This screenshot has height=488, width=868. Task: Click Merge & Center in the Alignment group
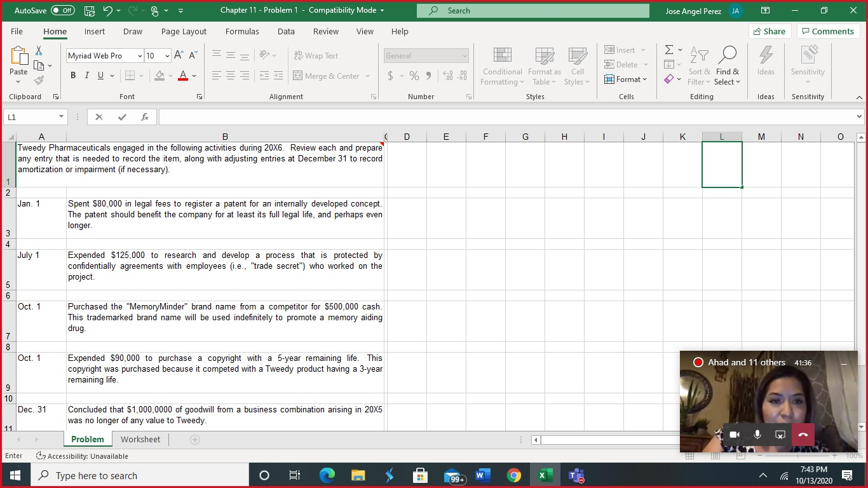[x=327, y=76]
